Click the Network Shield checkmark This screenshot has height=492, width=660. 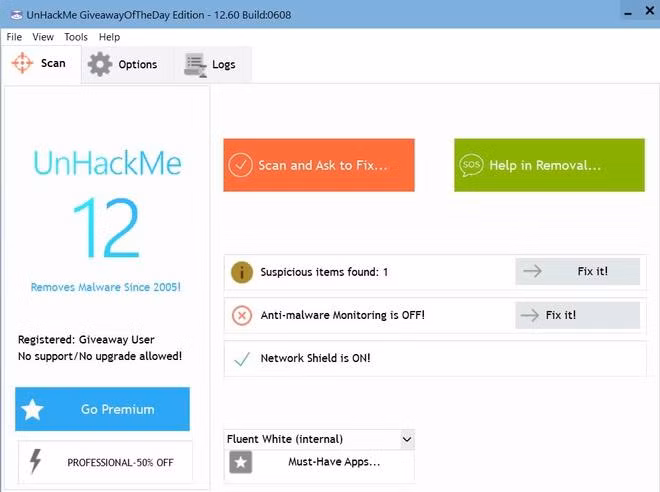point(241,358)
